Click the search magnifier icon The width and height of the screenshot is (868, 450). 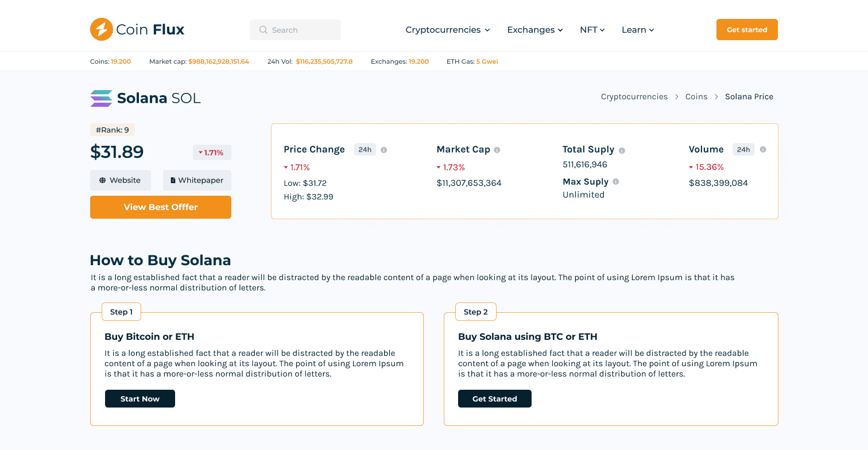(x=263, y=30)
